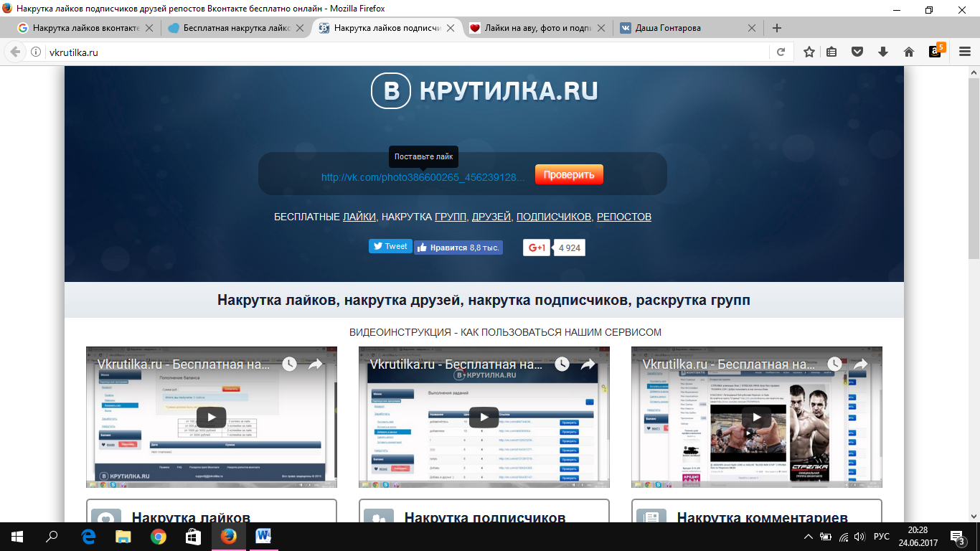This screenshot has height=551, width=980.
Task: Bookmark this page with star icon
Action: (x=809, y=52)
